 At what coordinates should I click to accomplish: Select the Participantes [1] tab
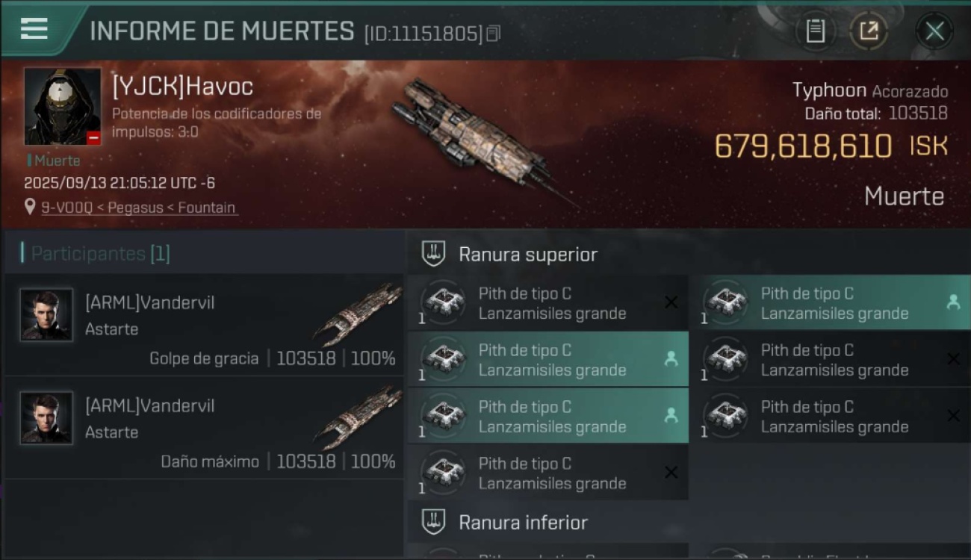click(101, 253)
